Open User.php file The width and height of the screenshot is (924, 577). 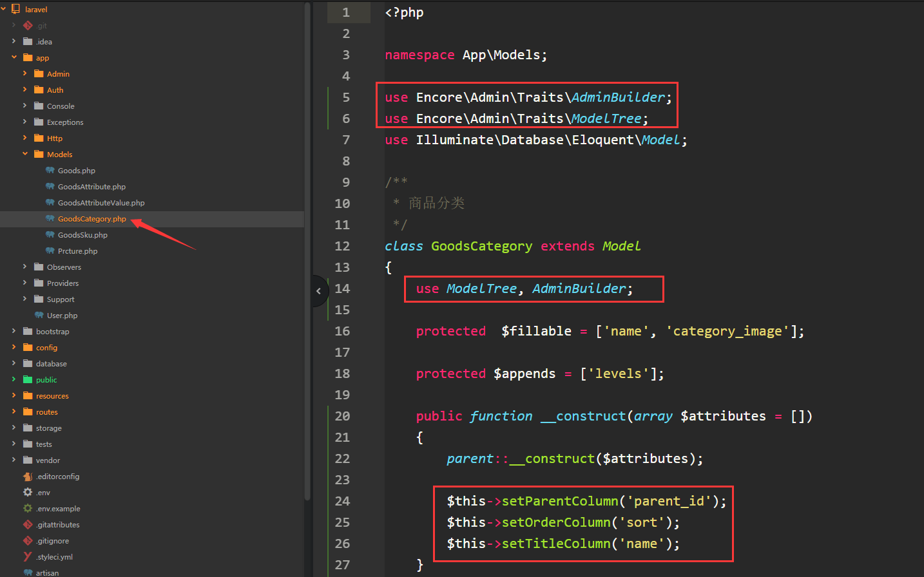[62, 316]
